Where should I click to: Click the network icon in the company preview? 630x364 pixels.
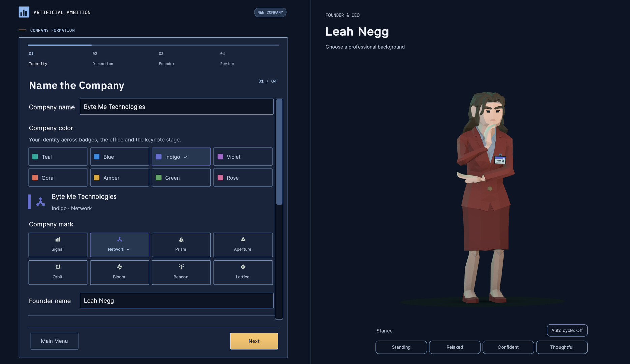[41, 202]
